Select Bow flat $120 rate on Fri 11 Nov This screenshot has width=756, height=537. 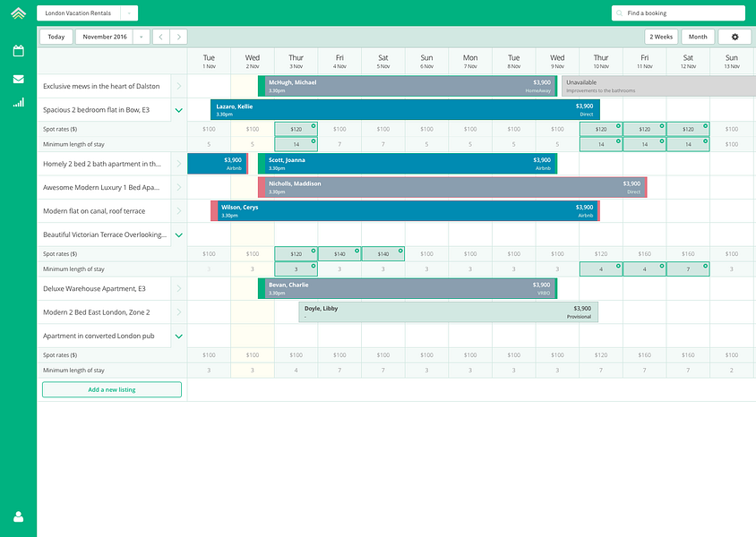point(645,129)
